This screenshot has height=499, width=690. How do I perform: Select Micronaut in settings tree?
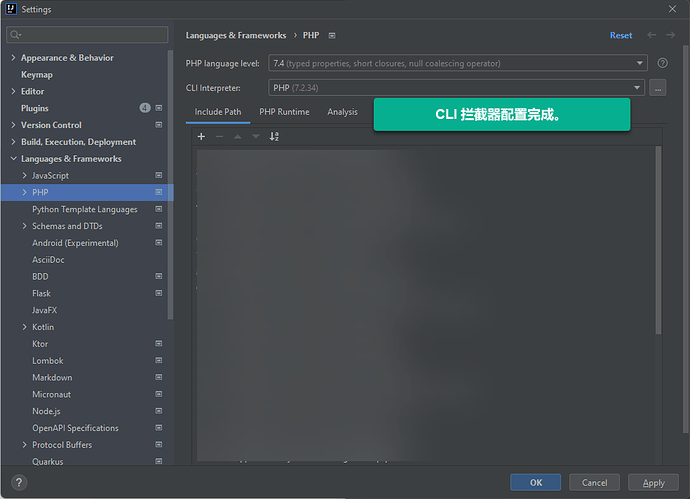click(51, 394)
